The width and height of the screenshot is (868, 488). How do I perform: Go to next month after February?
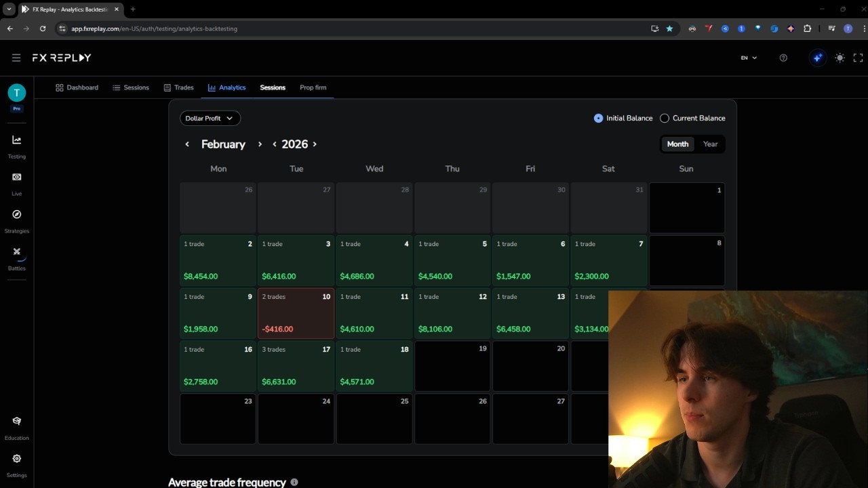tap(260, 144)
